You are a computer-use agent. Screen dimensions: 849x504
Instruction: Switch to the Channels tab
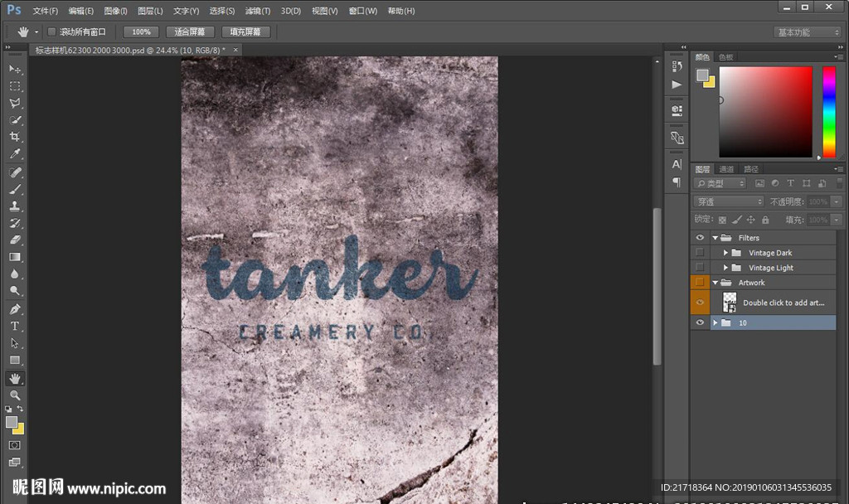[x=726, y=169]
